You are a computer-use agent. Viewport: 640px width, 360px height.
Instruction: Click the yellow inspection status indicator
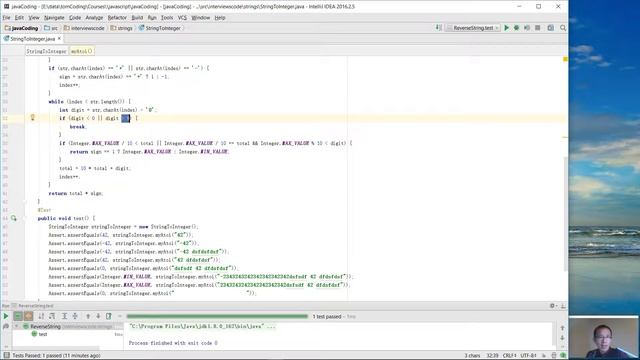565,60
